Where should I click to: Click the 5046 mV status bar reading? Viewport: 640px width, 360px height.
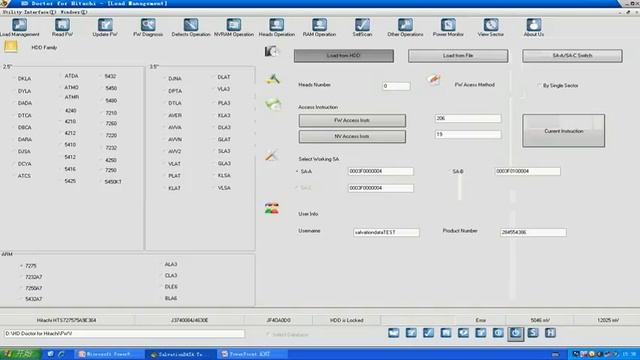point(540,320)
